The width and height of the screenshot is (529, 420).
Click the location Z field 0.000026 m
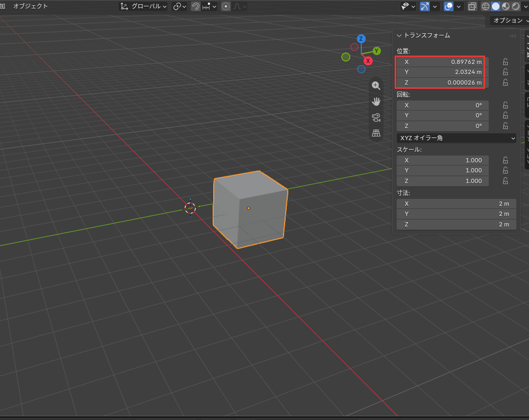coord(442,83)
